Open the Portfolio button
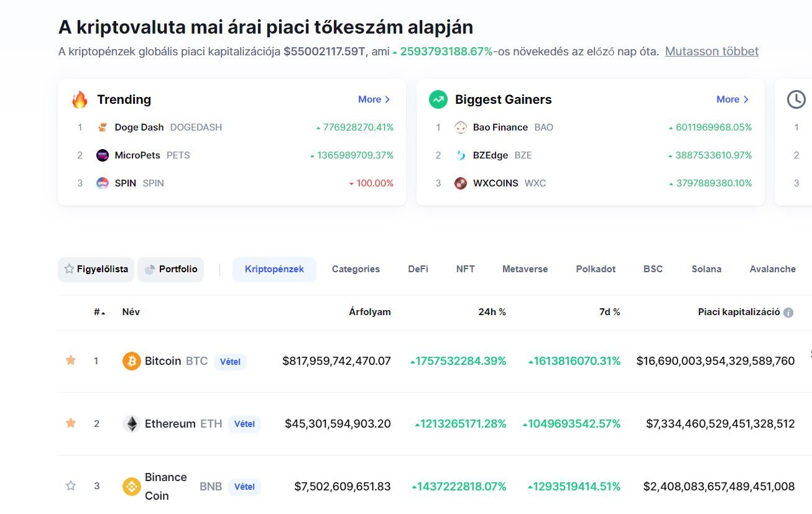This screenshot has width=812, height=514. tap(170, 270)
